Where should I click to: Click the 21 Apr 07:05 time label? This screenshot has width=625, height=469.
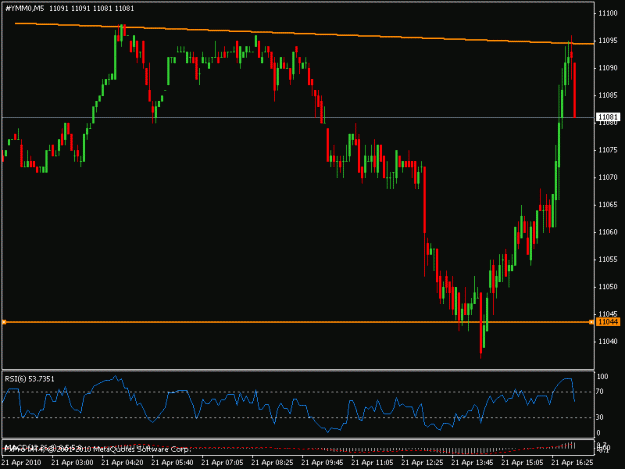click(x=222, y=463)
